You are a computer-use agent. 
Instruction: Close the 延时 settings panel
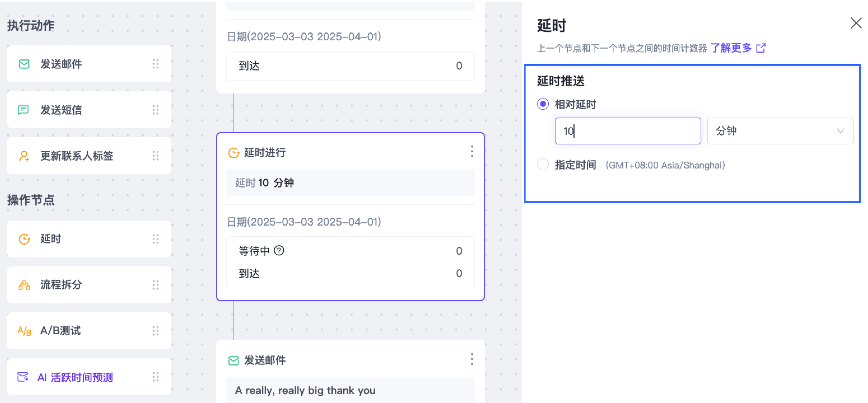point(856,23)
